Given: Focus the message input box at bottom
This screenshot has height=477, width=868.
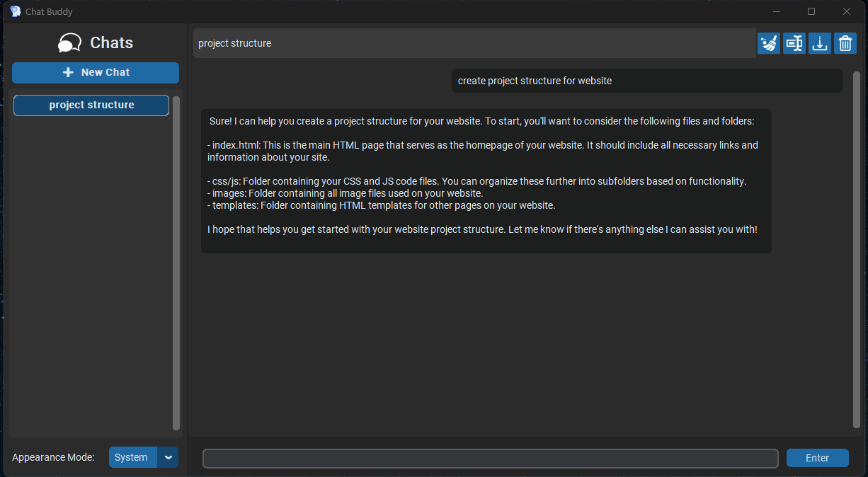Looking at the screenshot, I should pyautogui.click(x=490, y=458).
